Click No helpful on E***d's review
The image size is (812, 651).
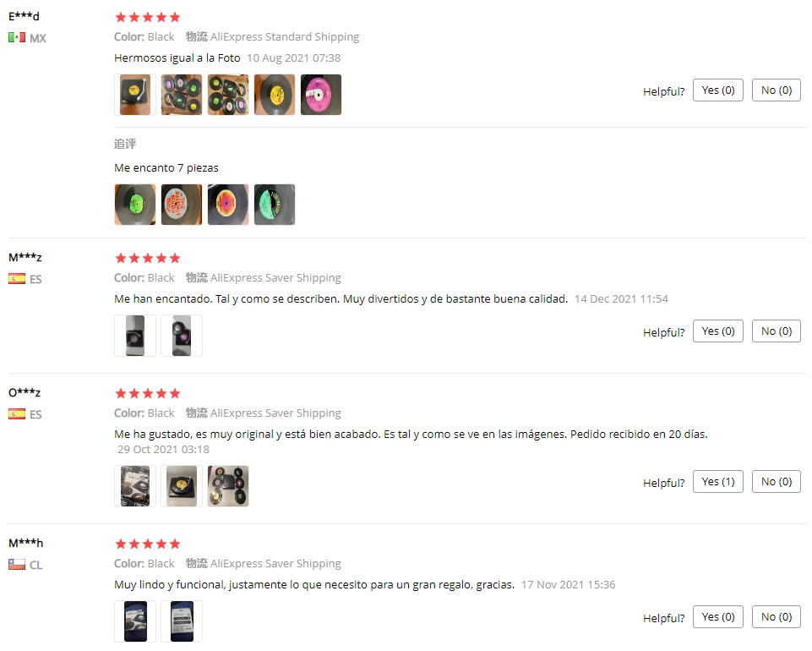(x=777, y=90)
